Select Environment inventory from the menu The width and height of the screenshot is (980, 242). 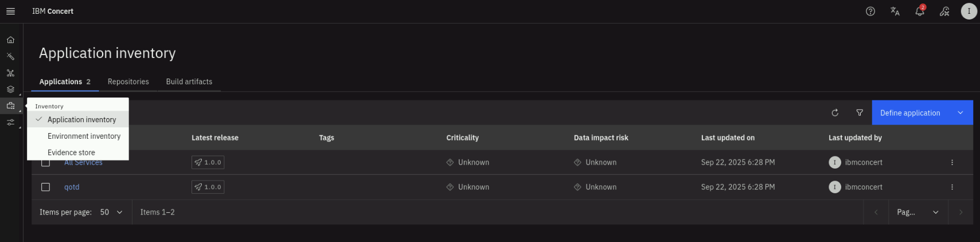(x=84, y=136)
